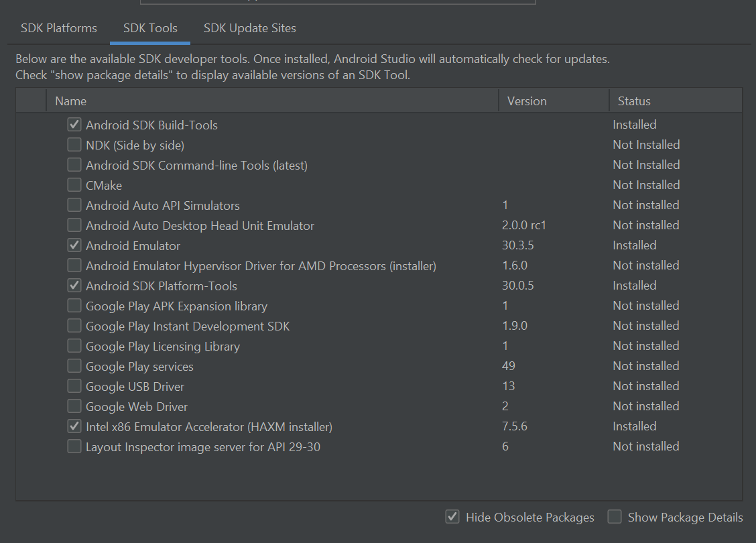
Task: Toggle Hide Obsolete Packages checkbox
Action: tap(452, 517)
